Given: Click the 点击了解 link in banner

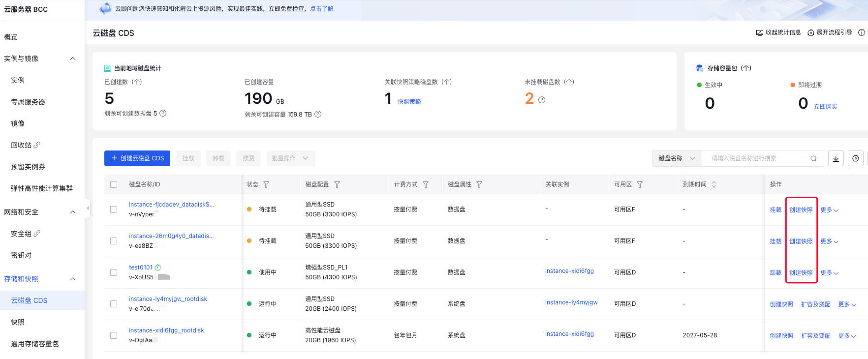Looking at the screenshot, I should point(322,9).
